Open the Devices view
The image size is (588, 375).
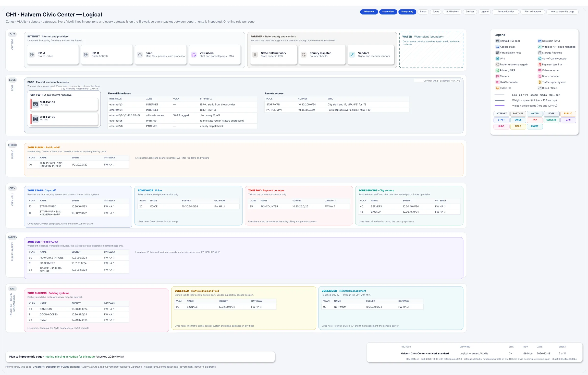coord(470,12)
